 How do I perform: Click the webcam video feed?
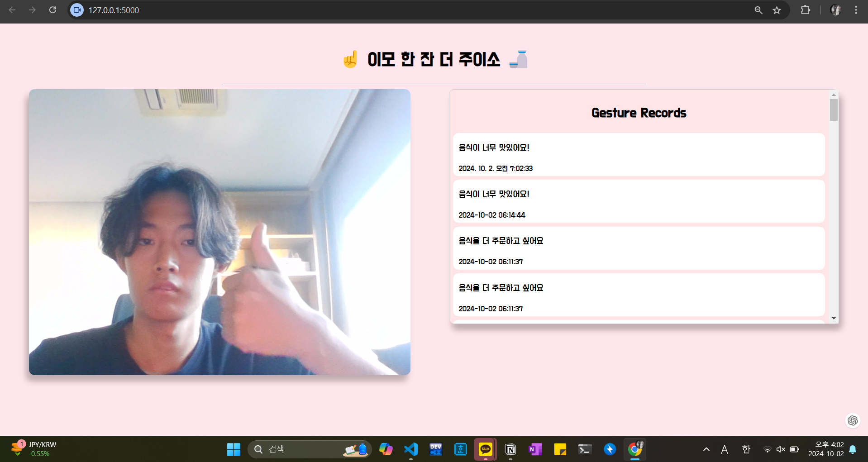click(x=219, y=232)
